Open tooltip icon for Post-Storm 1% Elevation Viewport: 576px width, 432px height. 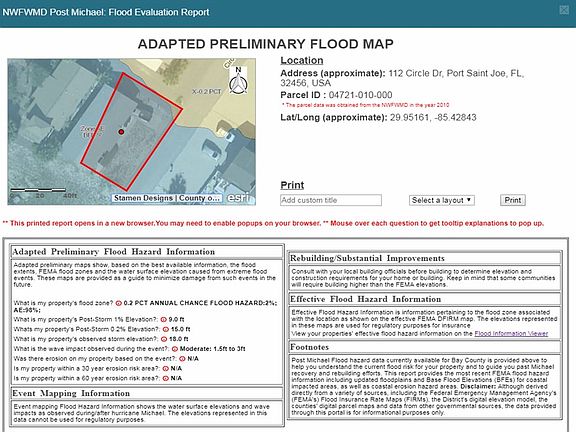(163, 320)
